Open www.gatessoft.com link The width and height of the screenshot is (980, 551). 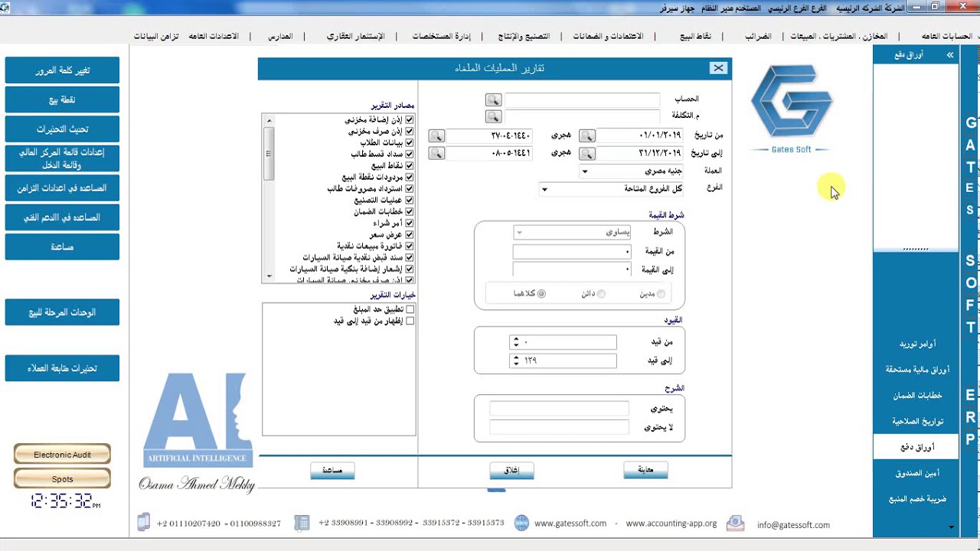click(570, 523)
